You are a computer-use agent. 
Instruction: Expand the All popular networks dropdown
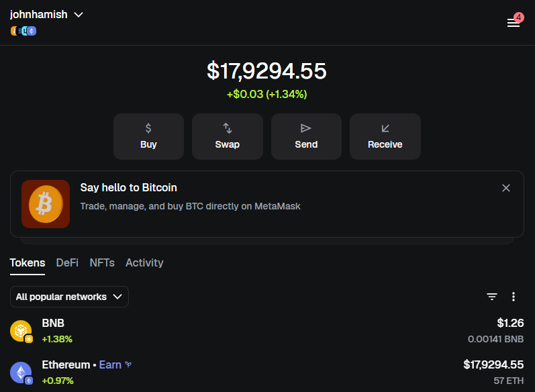(69, 297)
